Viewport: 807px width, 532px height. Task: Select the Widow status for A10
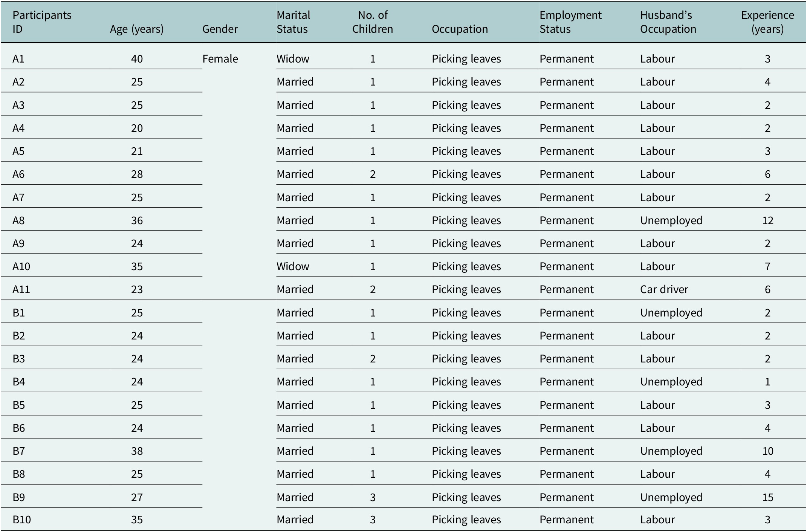293,266
